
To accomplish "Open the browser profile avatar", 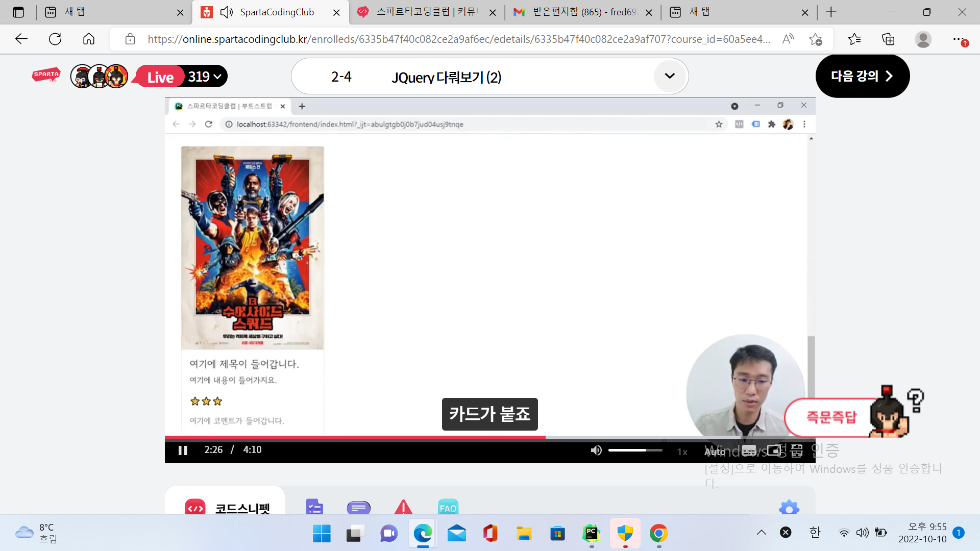I will (x=923, y=39).
